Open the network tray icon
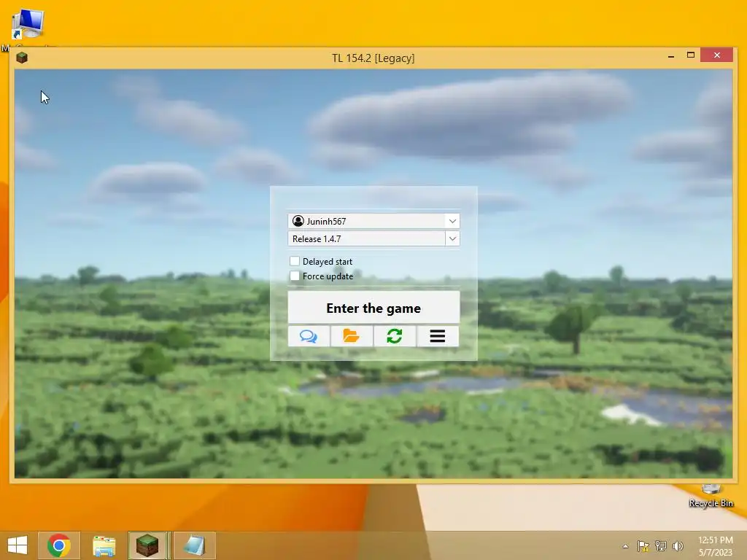The height and width of the screenshot is (560, 747). [661, 545]
